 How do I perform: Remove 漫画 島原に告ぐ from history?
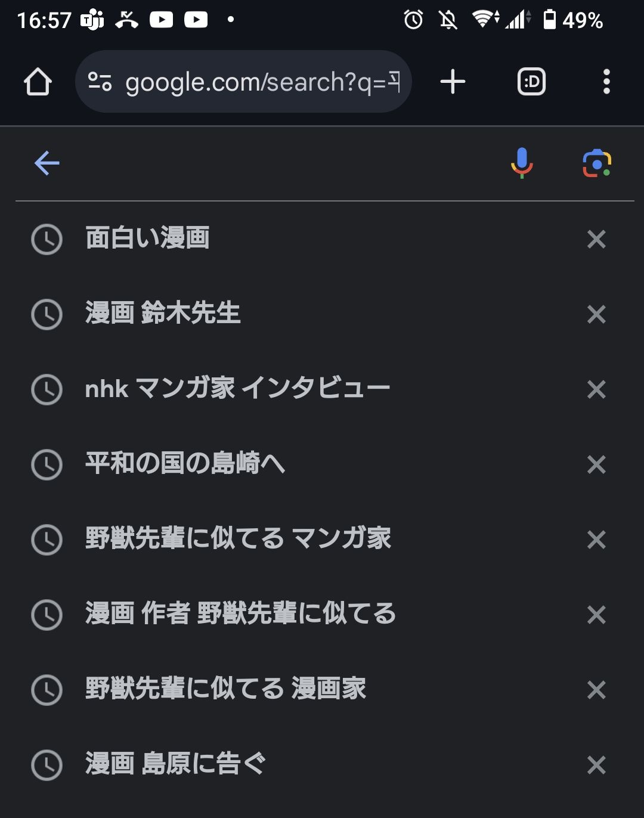pos(596,765)
